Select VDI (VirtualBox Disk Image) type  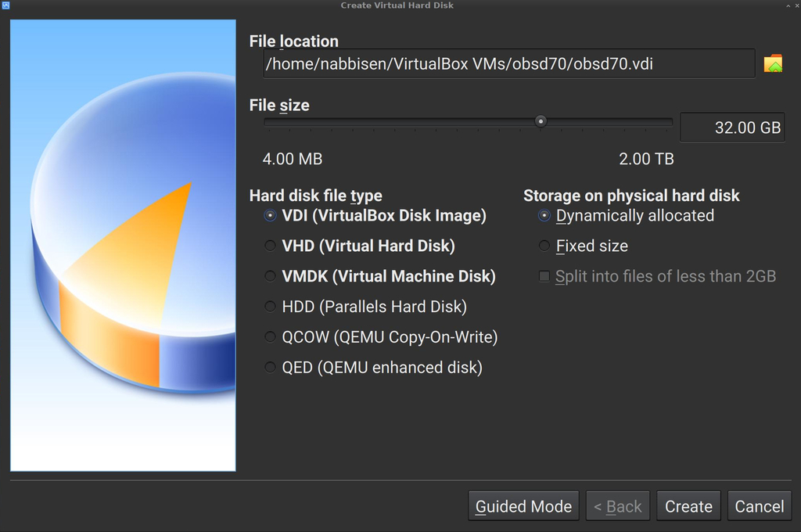click(375, 216)
